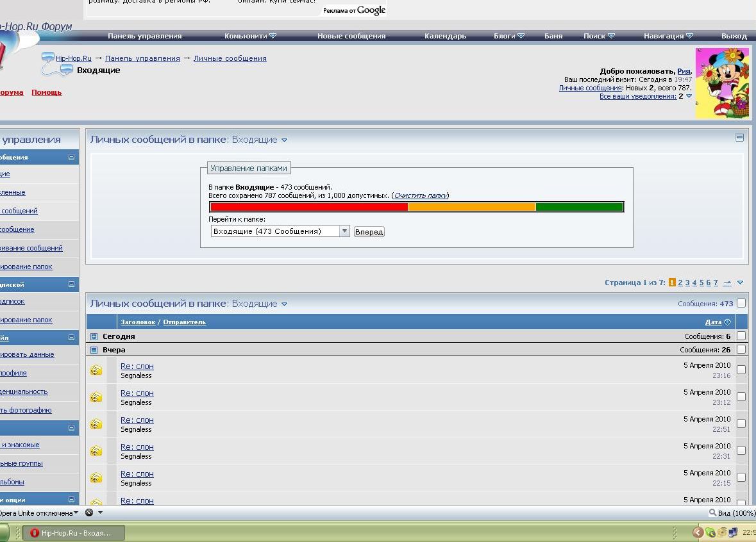Check the Вчера group checkbox
Image resolution: width=756 pixels, height=542 pixels.
tap(741, 349)
